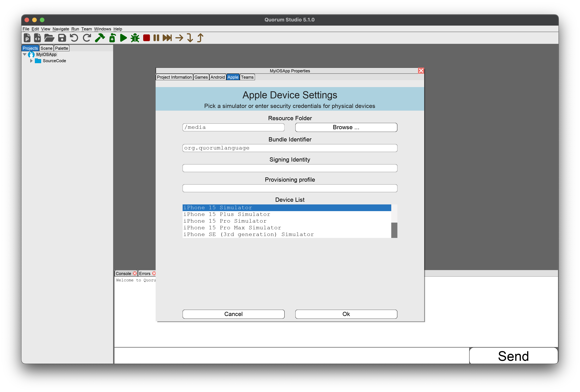
Task: Open the Navigate menu
Action: click(61, 29)
